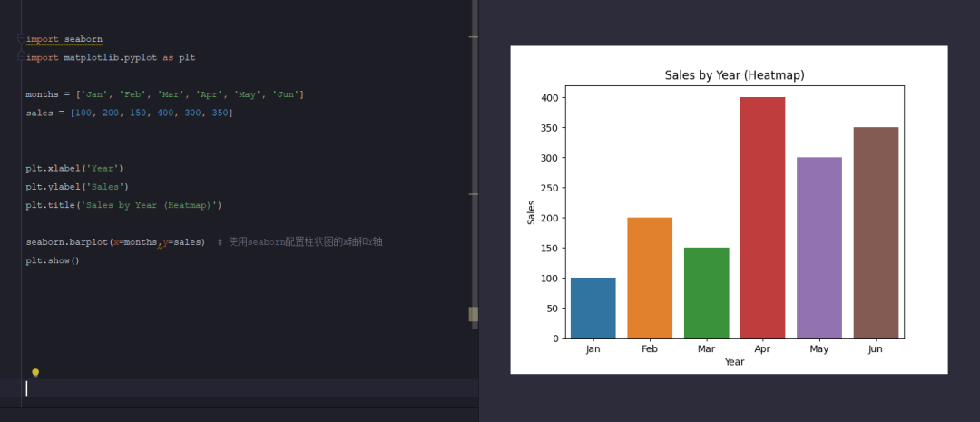Click the chart title 'Sales by Year (Heatmap)'
Screen dimensions: 980x422
(734, 74)
